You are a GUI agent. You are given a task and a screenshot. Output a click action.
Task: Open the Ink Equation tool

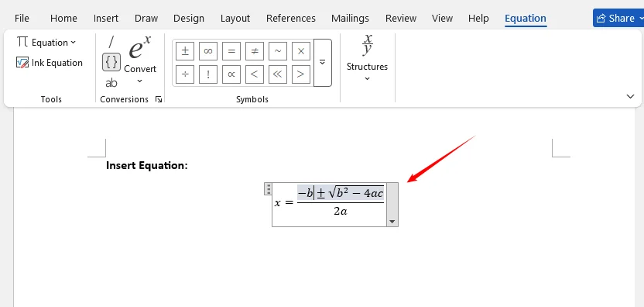[50, 63]
